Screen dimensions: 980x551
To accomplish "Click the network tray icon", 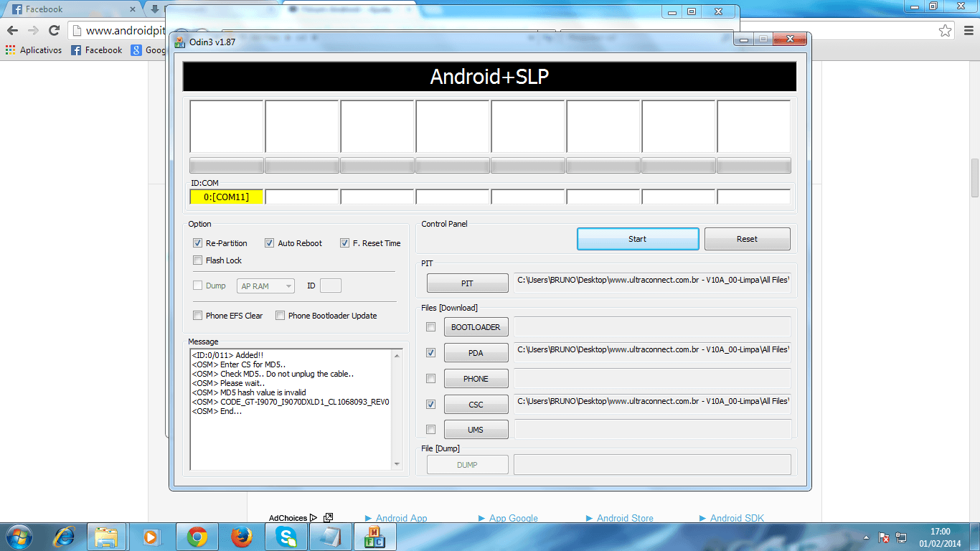I will coord(902,537).
